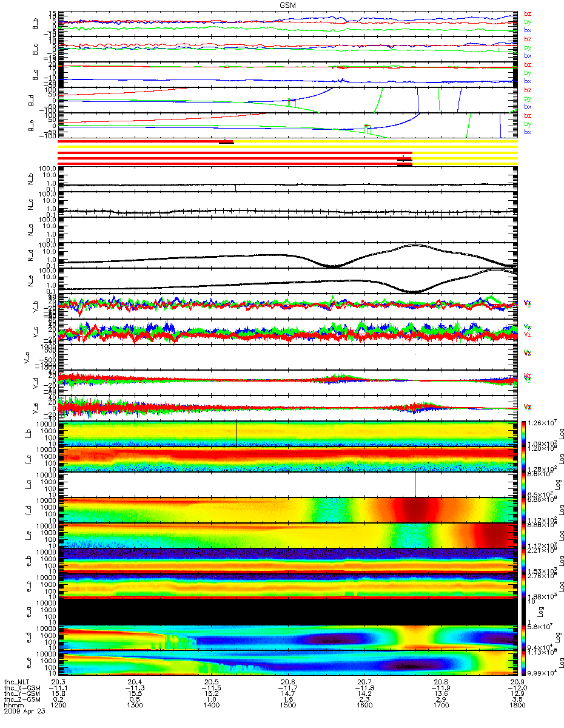Click the thc_MLT row label
The image size is (564, 728).
click(15, 683)
